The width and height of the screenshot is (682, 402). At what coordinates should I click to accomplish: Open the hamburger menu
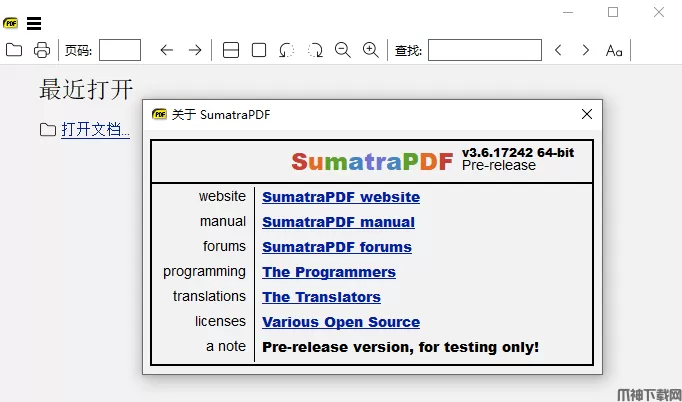click(34, 23)
